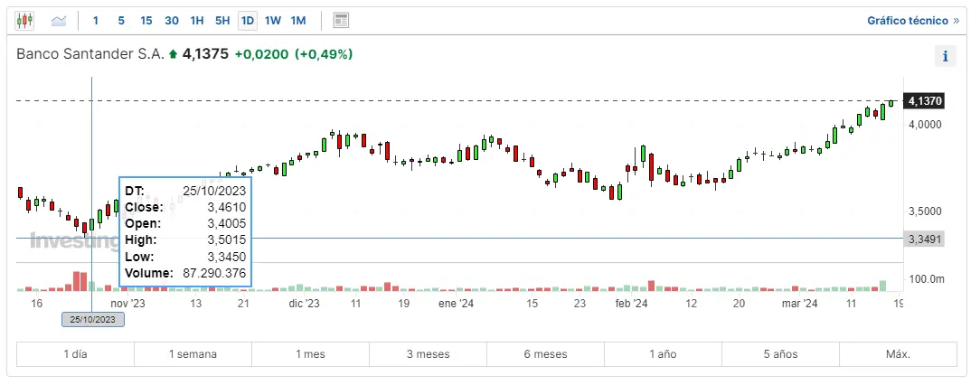Click the info icon on the chart
Viewport: 980px width, 385px height.
click(x=945, y=56)
